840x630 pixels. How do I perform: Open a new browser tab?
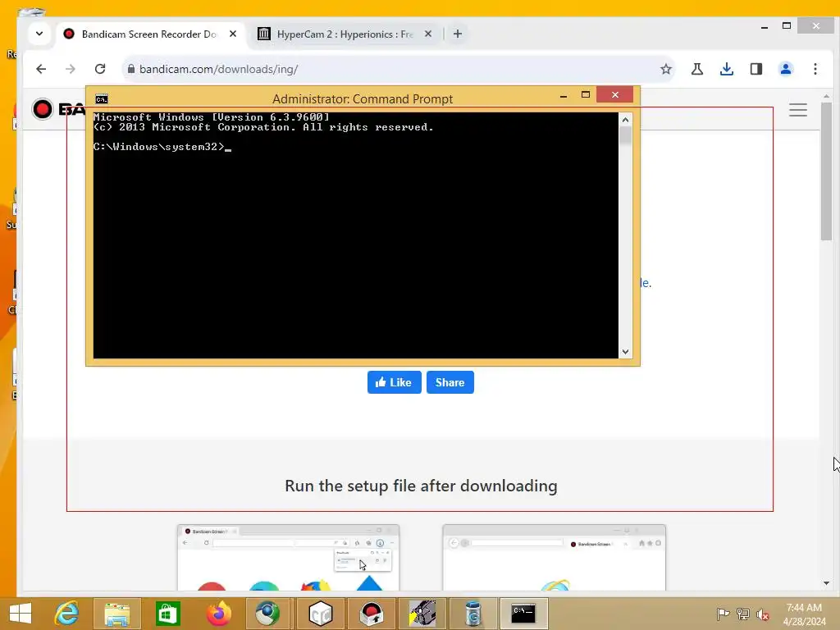(458, 34)
